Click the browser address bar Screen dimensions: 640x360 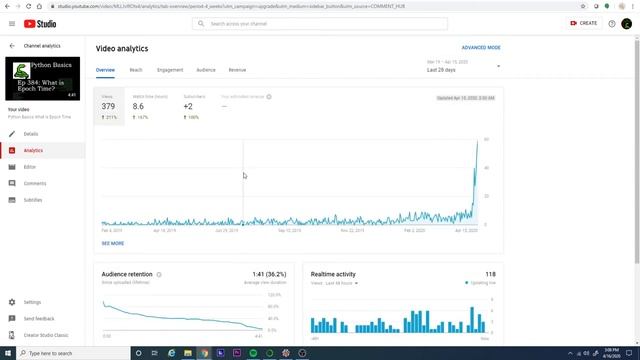pyautogui.click(x=314, y=6)
